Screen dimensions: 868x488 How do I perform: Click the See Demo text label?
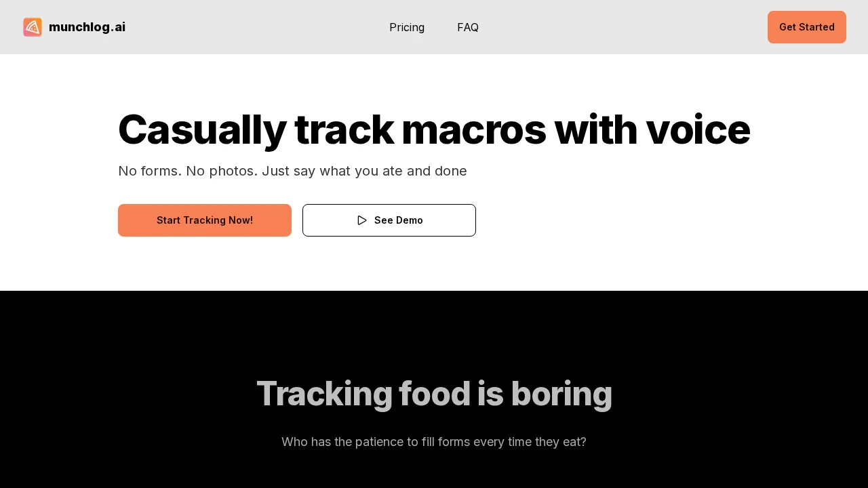point(399,220)
